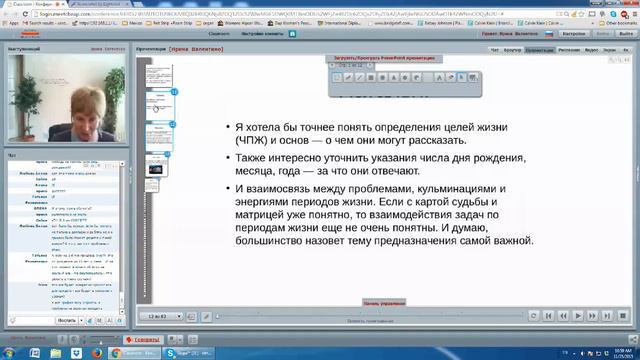Click the exit button at top right
The image size is (640, 360).
pyautogui.click(x=626, y=34)
